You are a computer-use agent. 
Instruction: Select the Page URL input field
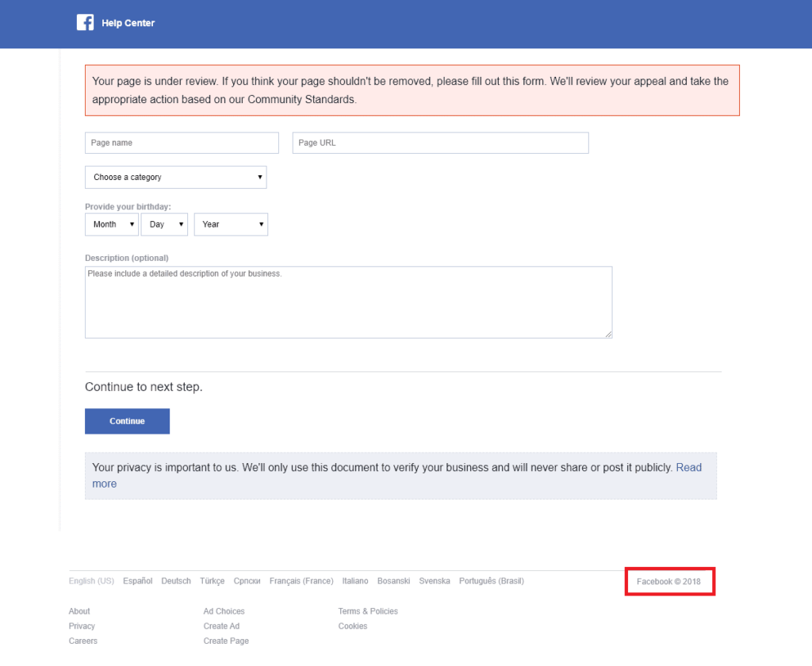[440, 143]
